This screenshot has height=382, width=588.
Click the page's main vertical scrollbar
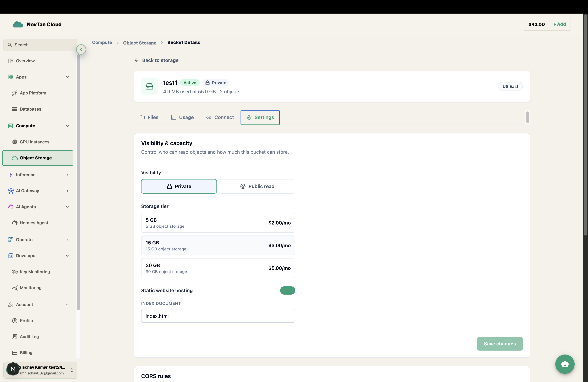(585, 125)
